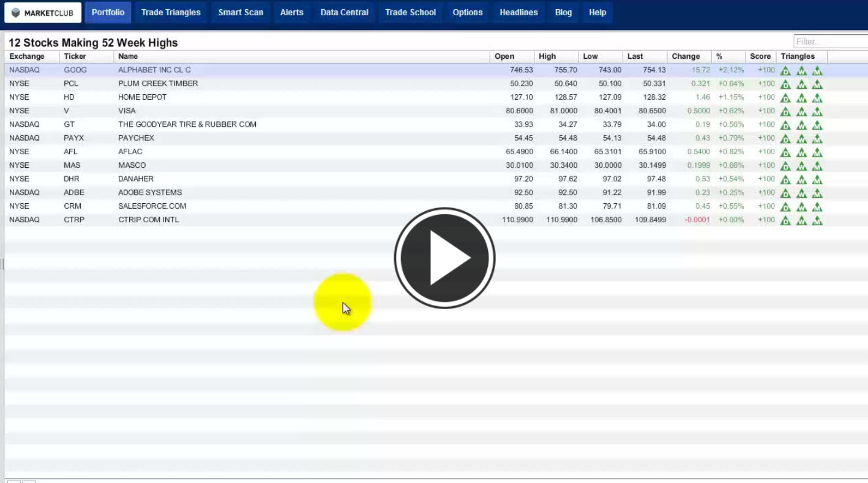
Task: Open Data Central tab
Action: coord(344,12)
